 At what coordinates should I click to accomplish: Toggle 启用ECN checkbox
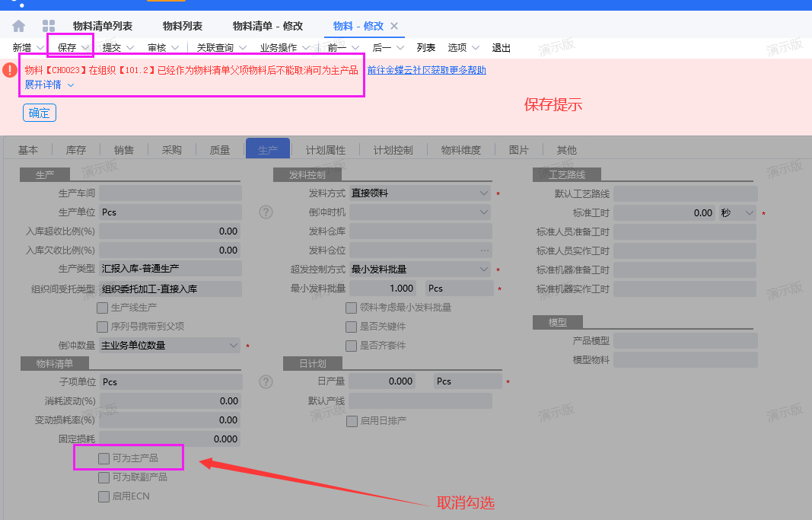click(x=103, y=496)
